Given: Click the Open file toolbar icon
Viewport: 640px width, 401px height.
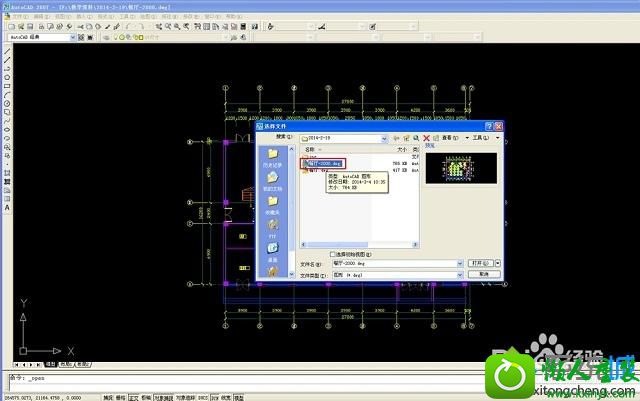Looking at the screenshot, I should [x=21, y=27].
